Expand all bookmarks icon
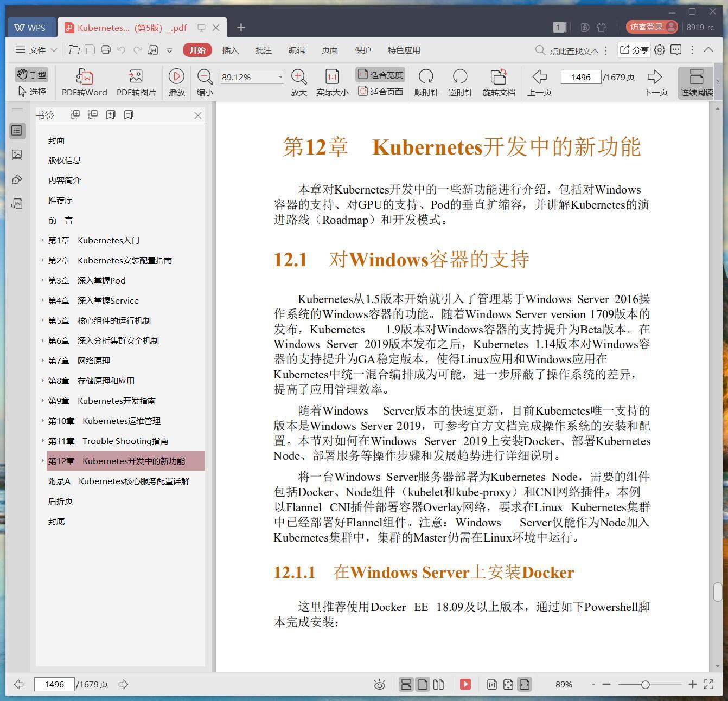 click(x=75, y=114)
